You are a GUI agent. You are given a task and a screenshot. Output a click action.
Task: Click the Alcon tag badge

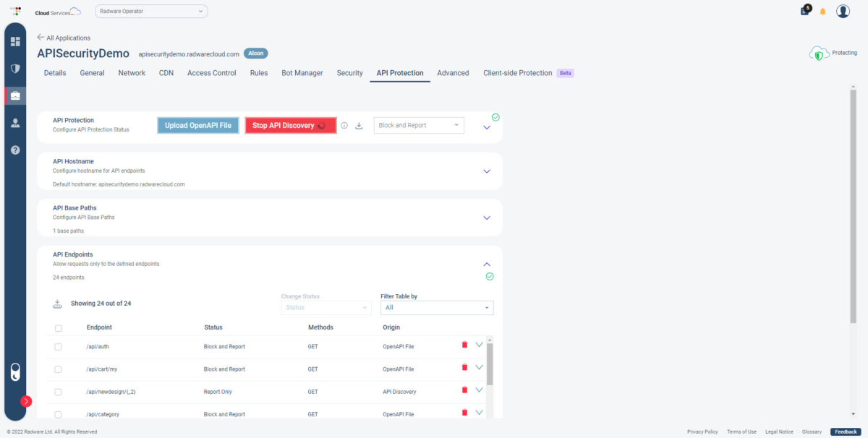coord(256,53)
